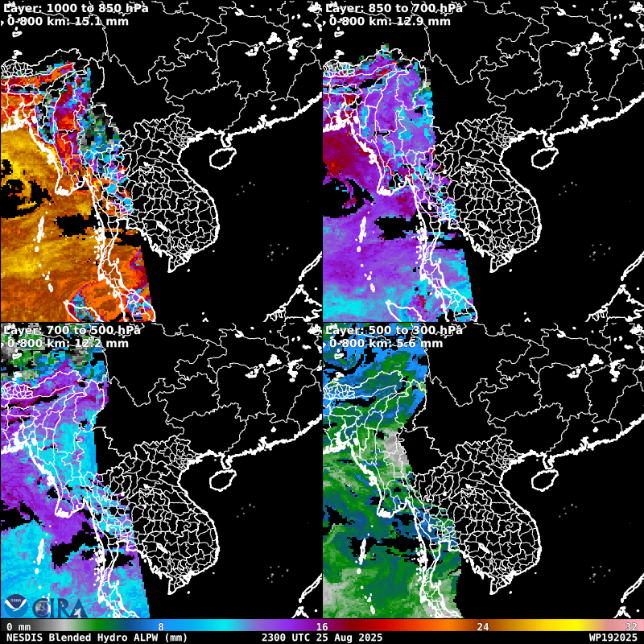Select the 500 to 300 hPa layer label
This screenshot has height=644, width=644.
pyautogui.click(x=393, y=330)
